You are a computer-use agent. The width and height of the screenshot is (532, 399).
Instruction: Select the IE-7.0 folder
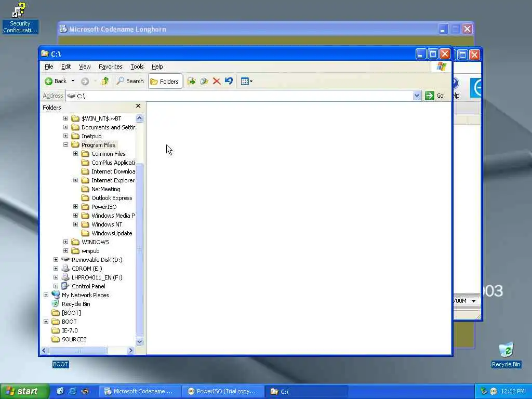click(x=70, y=330)
